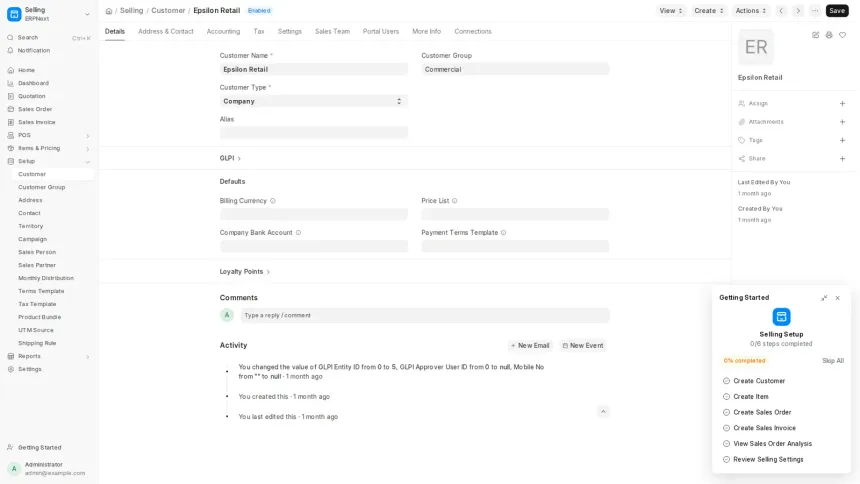The width and height of the screenshot is (860, 484).
Task: Click Price List info icon
Action: 454,201
